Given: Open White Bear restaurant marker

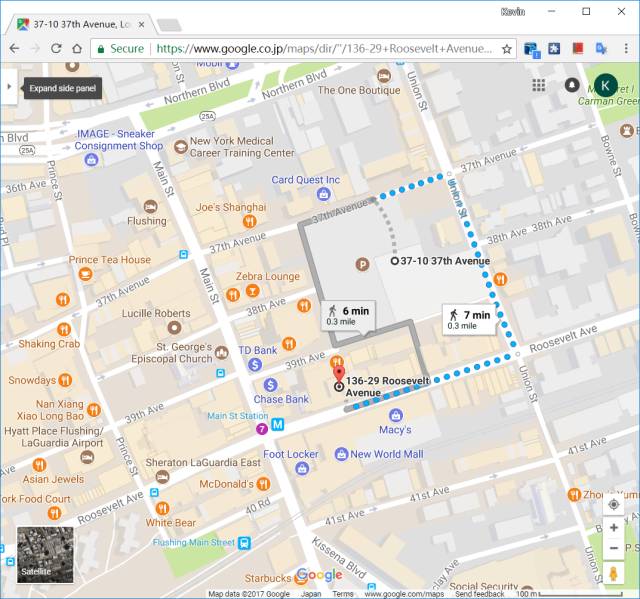Looking at the screenshot, I should (162, 508).
